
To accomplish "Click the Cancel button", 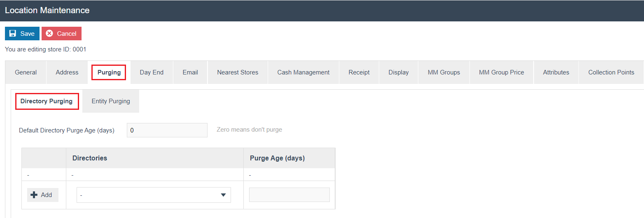I will point(61,34).
